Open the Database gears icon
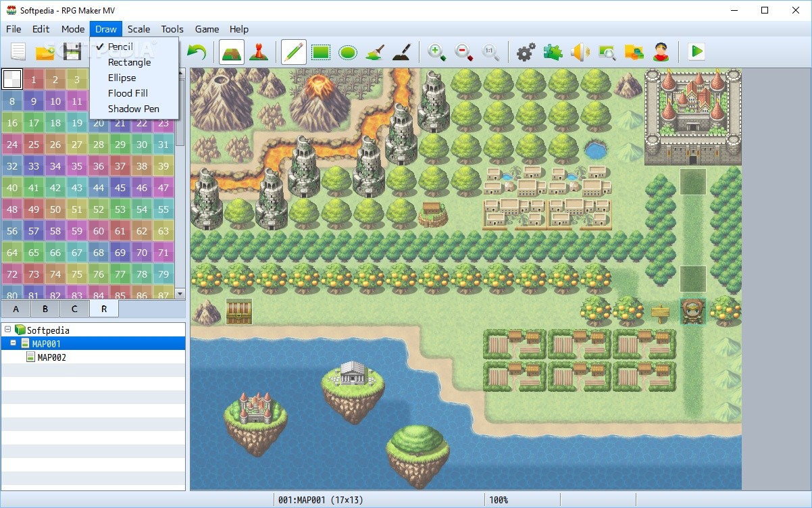This screenshot has width=812, height=508. tap(526, 52)
